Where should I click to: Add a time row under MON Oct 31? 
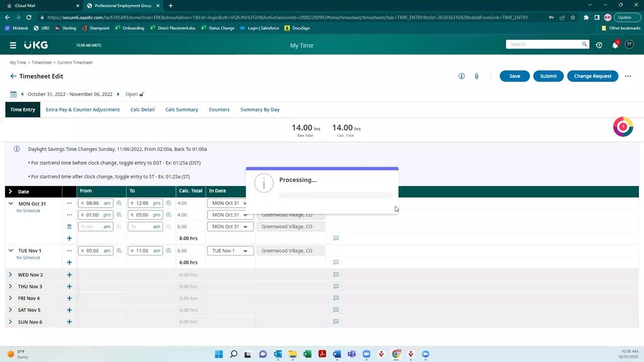69,238
